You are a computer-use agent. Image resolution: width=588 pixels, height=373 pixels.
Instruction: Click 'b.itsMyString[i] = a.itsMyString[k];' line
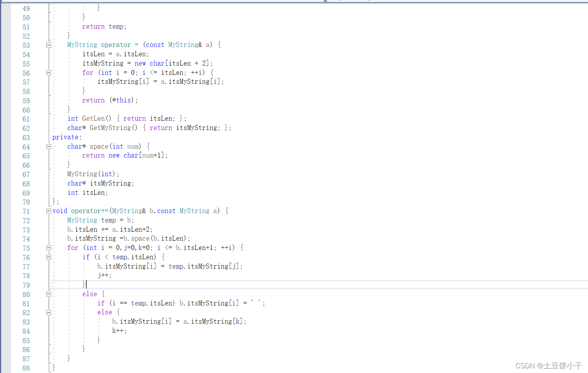coord(179,321)
